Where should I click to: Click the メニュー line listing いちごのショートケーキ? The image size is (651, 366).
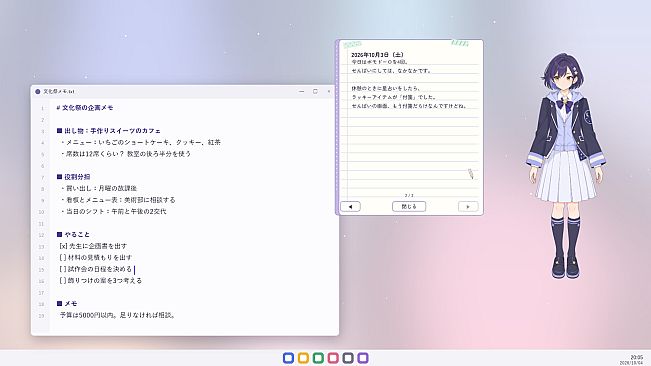(140, 142)
